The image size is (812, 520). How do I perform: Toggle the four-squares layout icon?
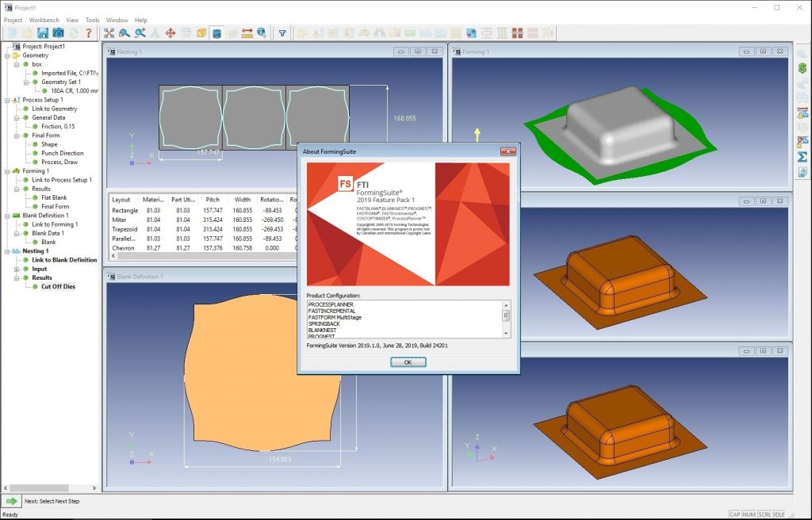point(517,33)
